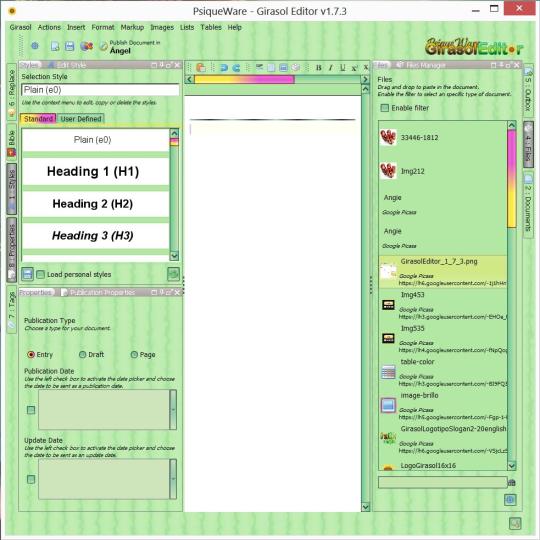
Task: Apply the Heading 2 (H2) style
Action: 95,204
